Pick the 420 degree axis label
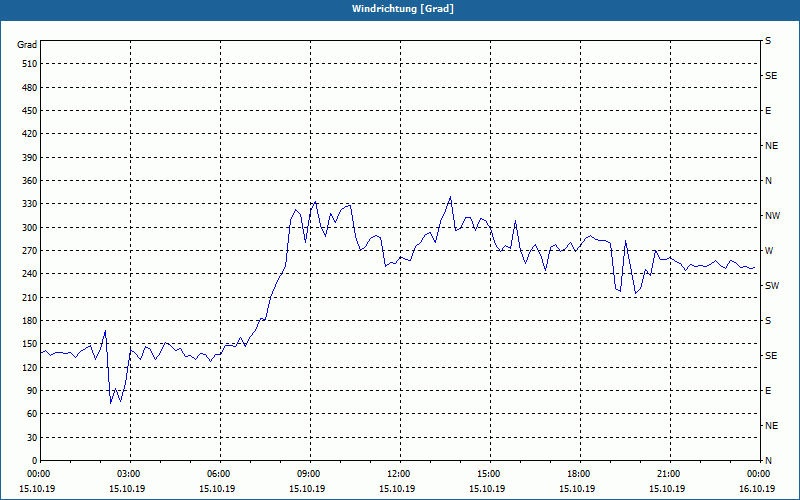The width and height of the screenshot is (800, 500). coord(29,134)
